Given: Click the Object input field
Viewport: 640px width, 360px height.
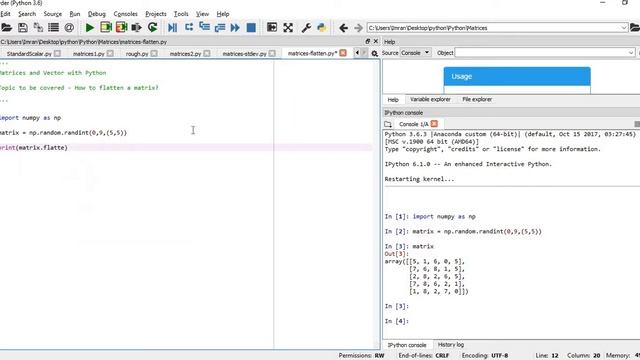Looking at the screenshot, I should [541, 53].
